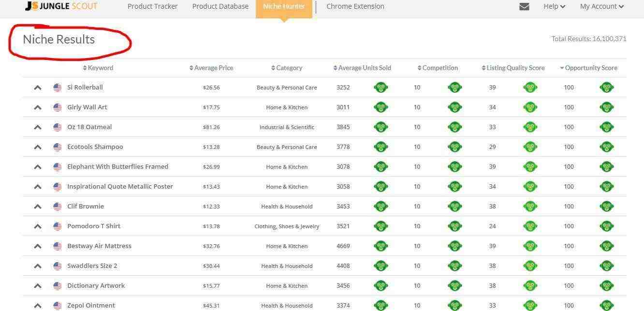Click Opportunity Score monkey icon for Oz 18 Oatmeal

pyautogui.click(x=607, y=127)
